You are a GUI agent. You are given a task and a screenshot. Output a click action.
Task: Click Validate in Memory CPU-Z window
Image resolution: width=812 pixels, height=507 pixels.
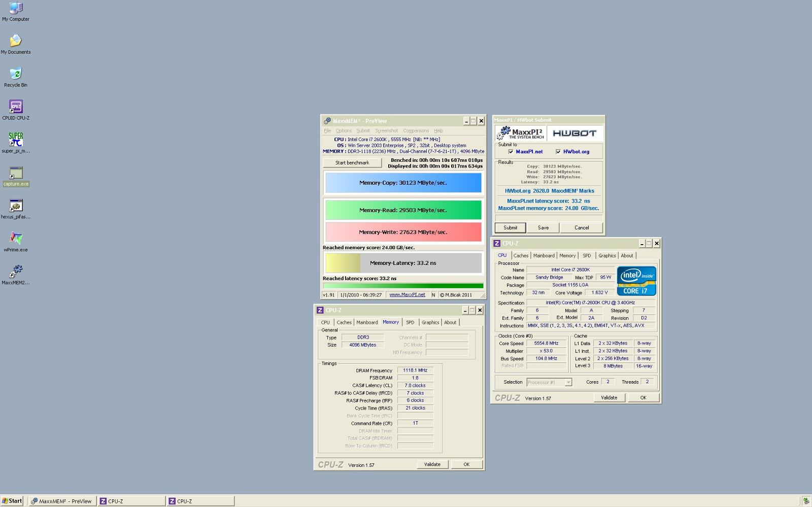point(432,464)
